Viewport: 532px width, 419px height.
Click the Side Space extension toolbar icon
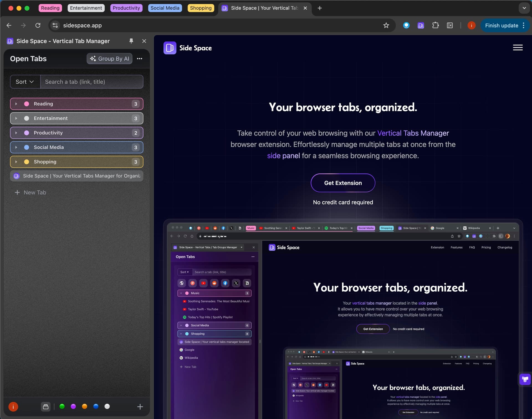(421, 25)
